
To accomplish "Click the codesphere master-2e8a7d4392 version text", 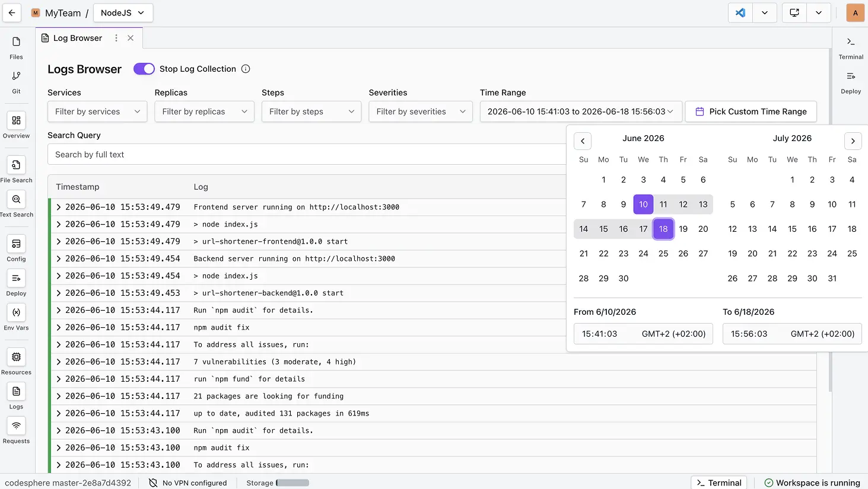I will click(x=68, y=482).
